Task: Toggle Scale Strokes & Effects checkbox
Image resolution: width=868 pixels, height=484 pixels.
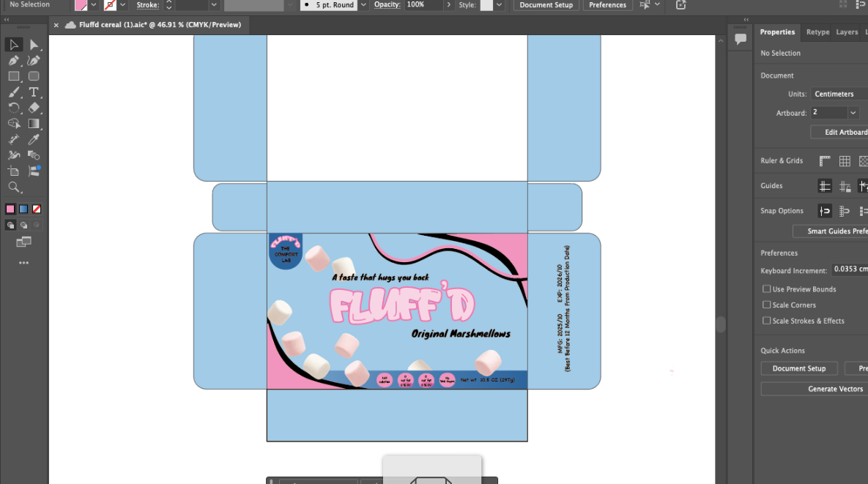Action: coord(767,320)
